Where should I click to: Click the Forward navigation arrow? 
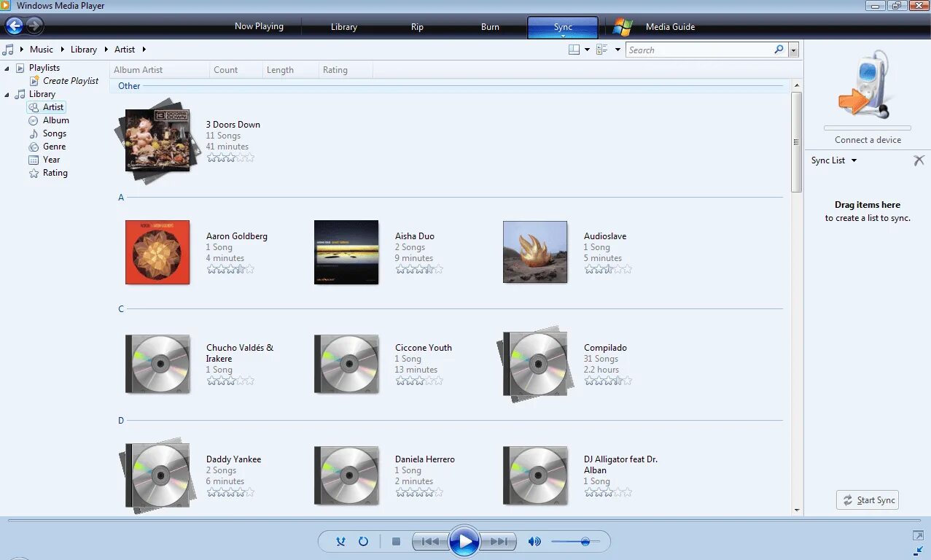[34, 26]
